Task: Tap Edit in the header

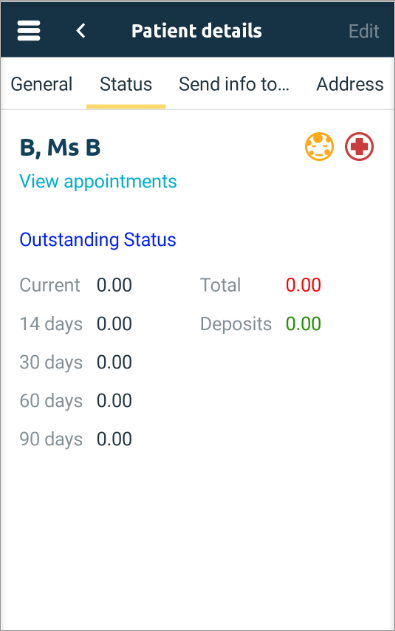Action: tap(364, 31)
